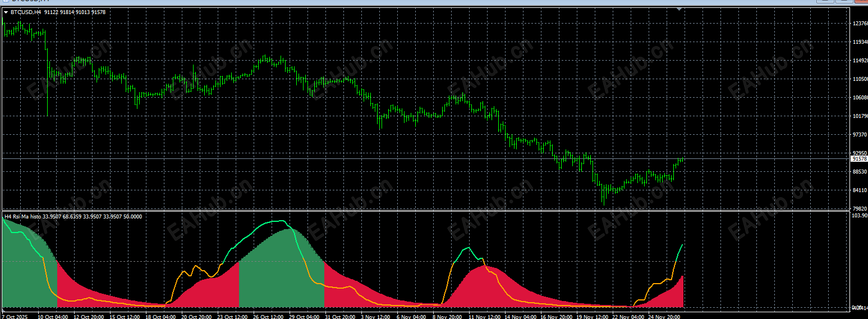Click the 23 Oct 12:00 time label
868x319 pixels.
tap(233, 316)
